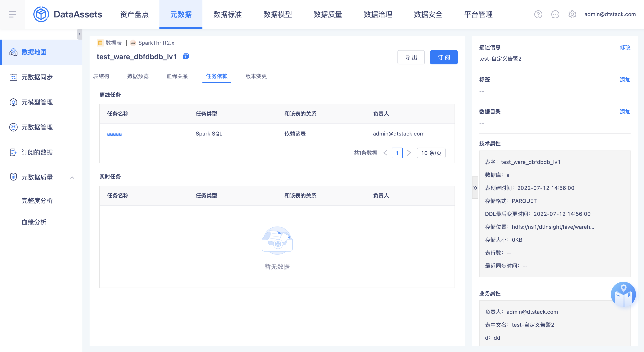Screen dimensions: 644x352
Task: Open the floating guide map-book icon
Action: coord(623,295)
